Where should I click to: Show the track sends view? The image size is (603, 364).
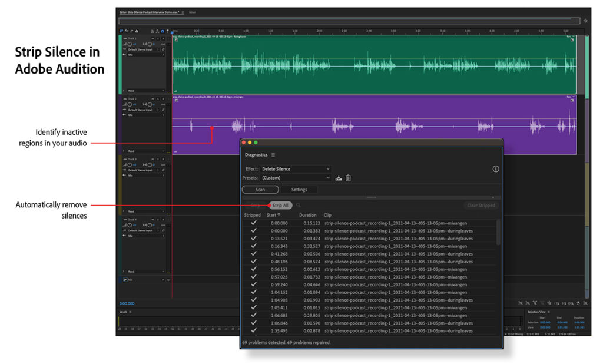click(x=131, y=31)
